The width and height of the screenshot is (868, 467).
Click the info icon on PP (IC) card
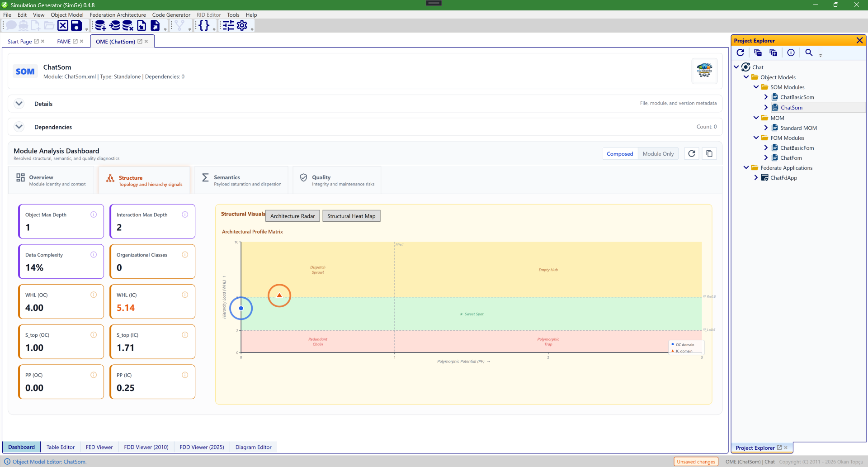185,375
